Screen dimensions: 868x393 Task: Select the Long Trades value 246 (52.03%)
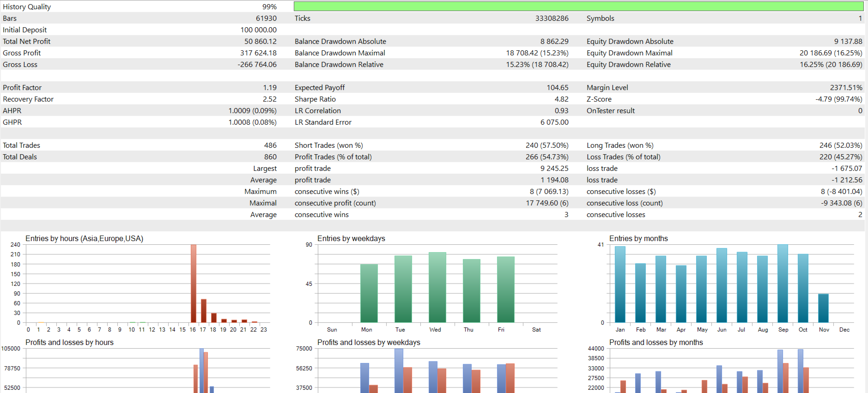coord(841,145)
